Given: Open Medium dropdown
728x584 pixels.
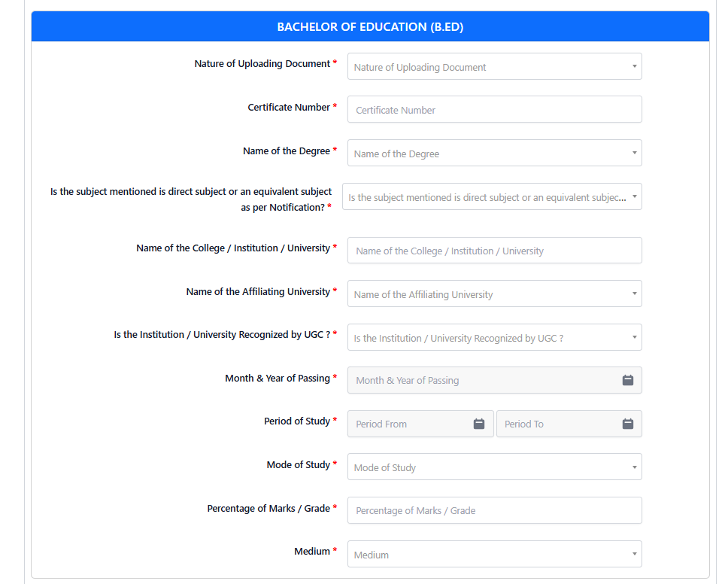Looking at the screenshot, I should pos(494,554).
